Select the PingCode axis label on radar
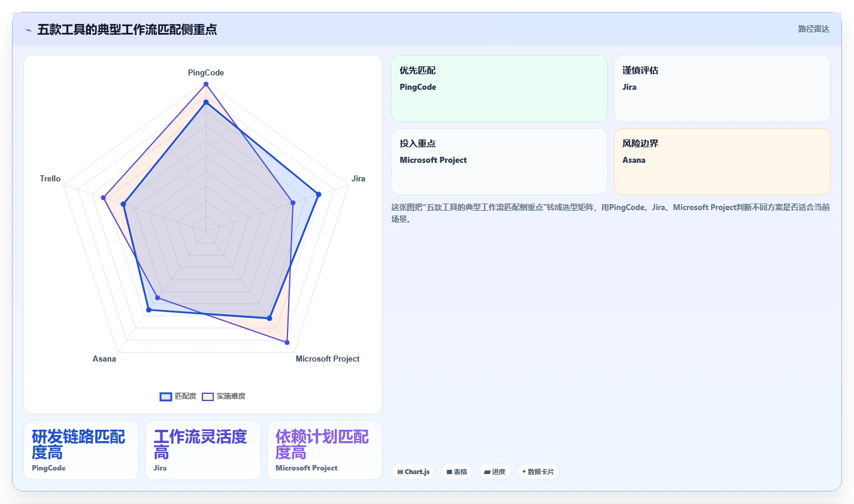The width and height of the screenshot is (854, 504). pos(206,72)
